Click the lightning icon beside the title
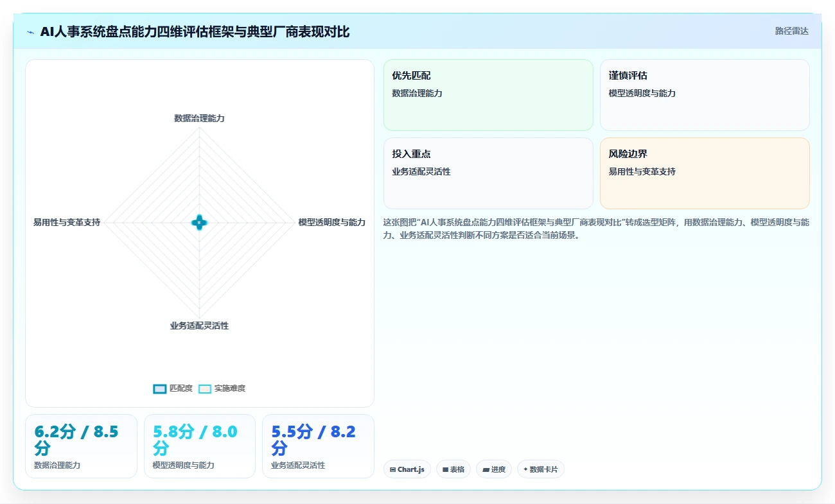 coord(31,32)
